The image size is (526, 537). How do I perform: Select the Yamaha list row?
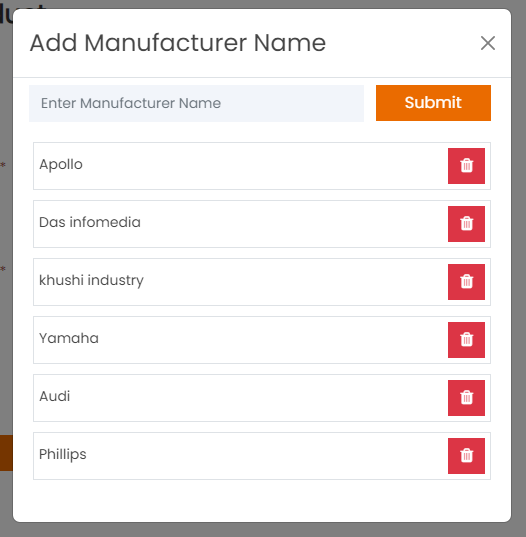[262, 340]
